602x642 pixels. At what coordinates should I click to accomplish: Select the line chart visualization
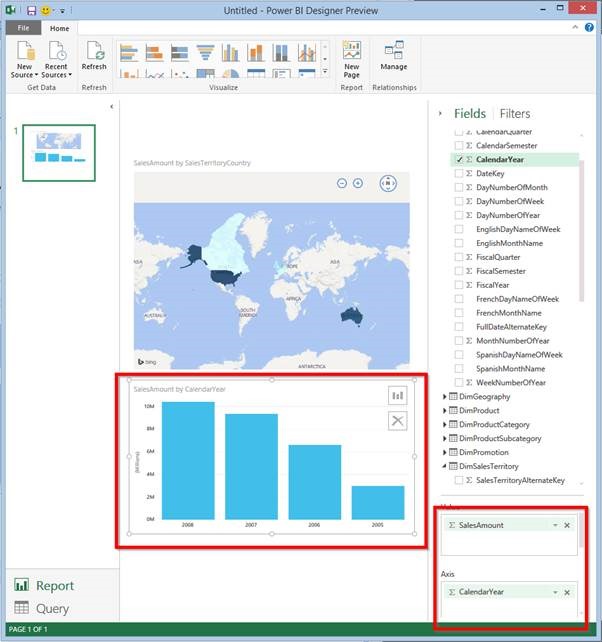[x=154, y=74]
